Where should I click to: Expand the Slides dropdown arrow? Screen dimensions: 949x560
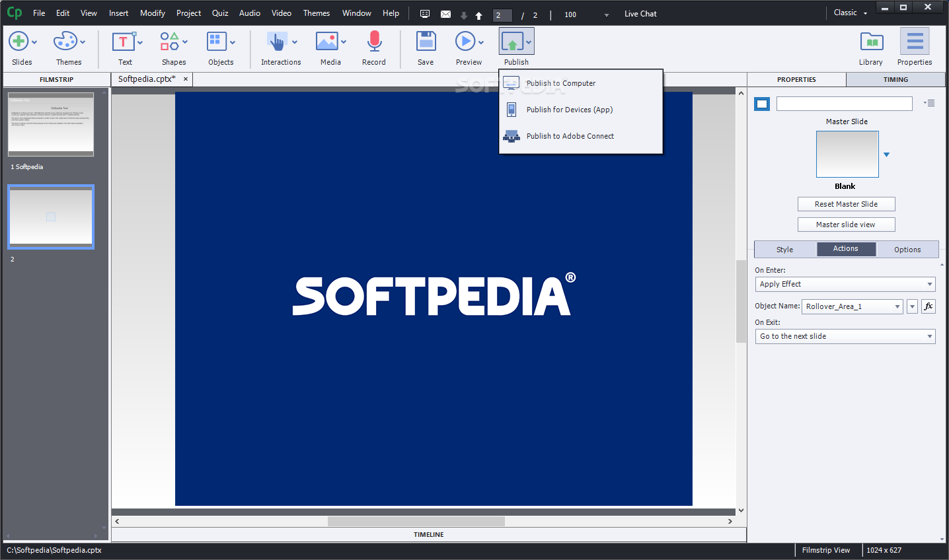pyautogui.click(x=34, y=42)
